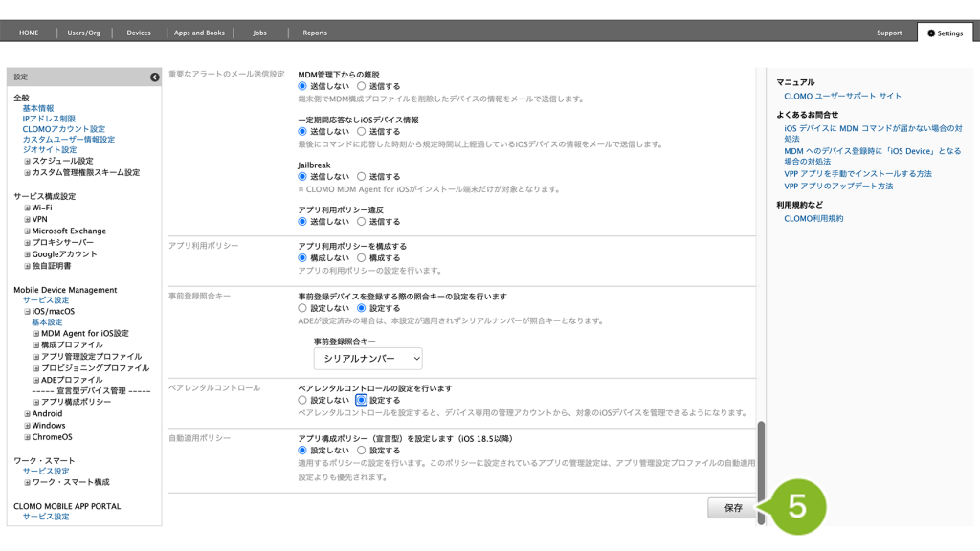The height and width of the screenshot is (551, 980).
Task: Click the Settings gear icon
Action: click(930, 33)
